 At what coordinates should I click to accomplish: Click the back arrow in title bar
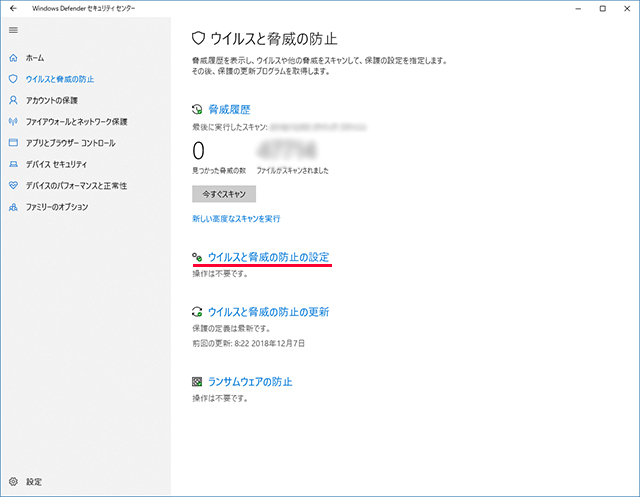coord(13,8)
